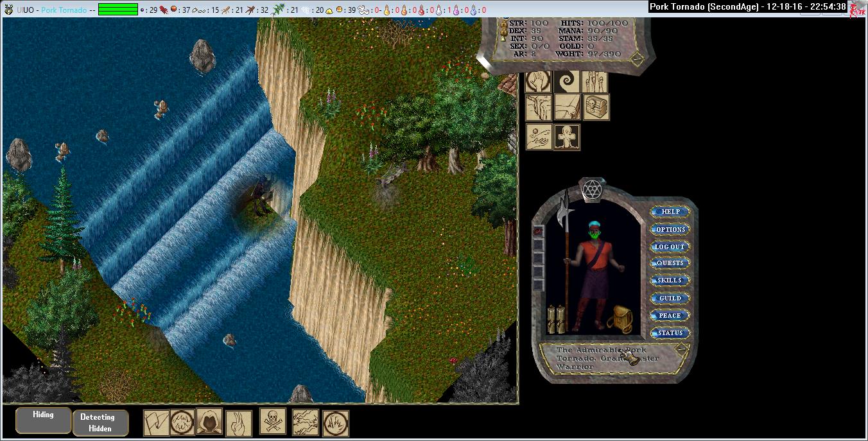Click the green health bar in the title bar
Viewport: 868px width, 441px height.
118,10
